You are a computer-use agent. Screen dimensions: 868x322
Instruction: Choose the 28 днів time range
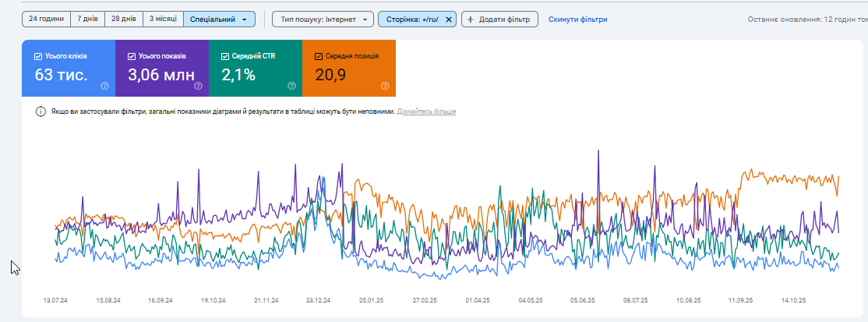[122, 19]
